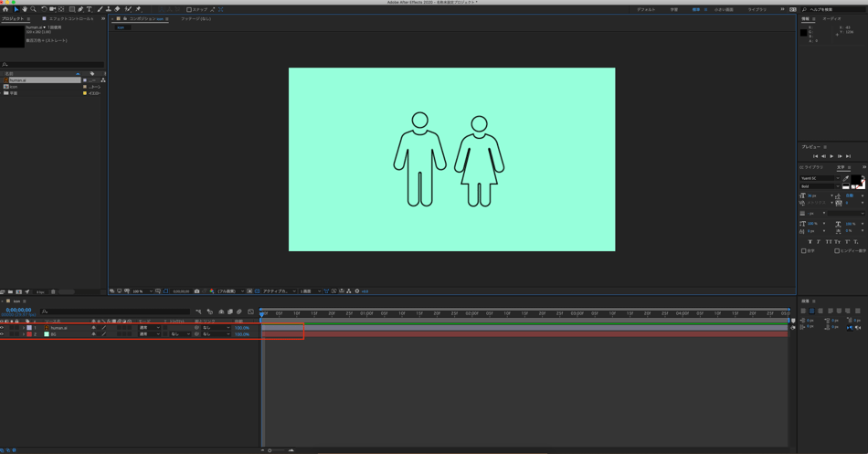Select the Type text tool
This screenshot has height=454, width=868.
click(90, 9)
